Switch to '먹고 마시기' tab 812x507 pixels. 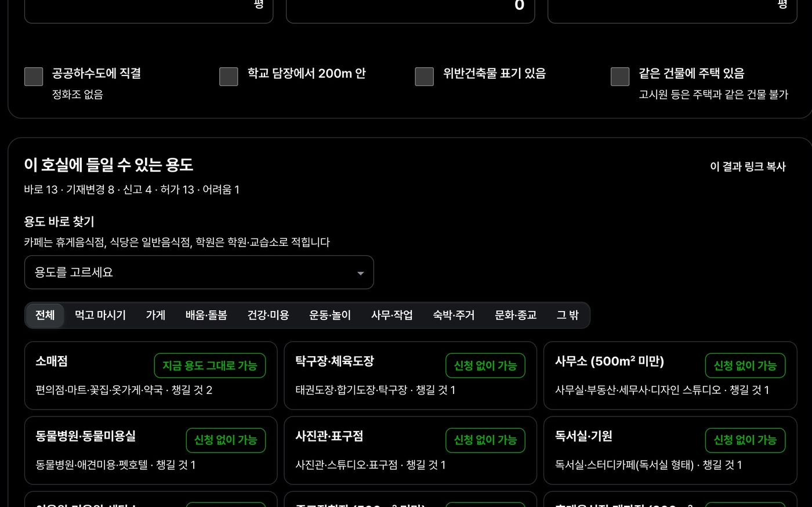(100, 315)
